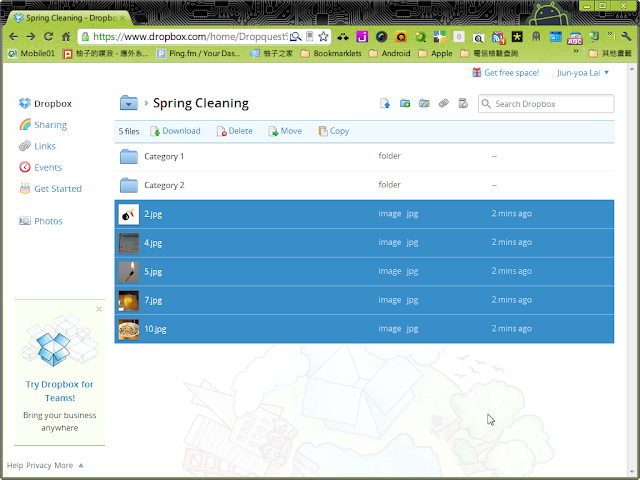
Task: Open the Help footer link
Action: pos(15,465)
